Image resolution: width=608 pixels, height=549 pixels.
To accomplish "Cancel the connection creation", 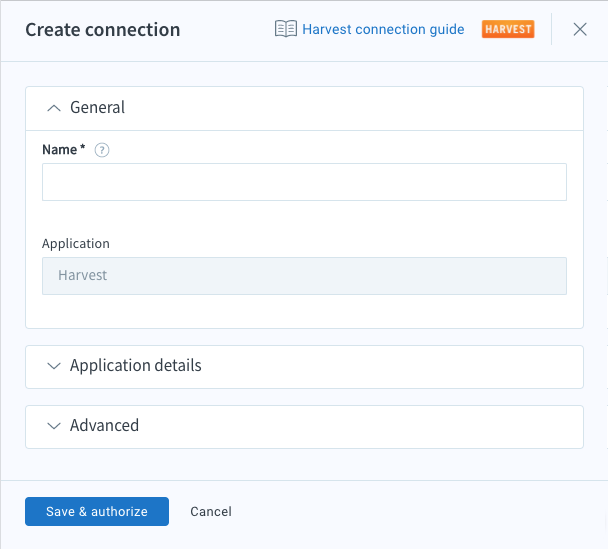I will (211, 511).
